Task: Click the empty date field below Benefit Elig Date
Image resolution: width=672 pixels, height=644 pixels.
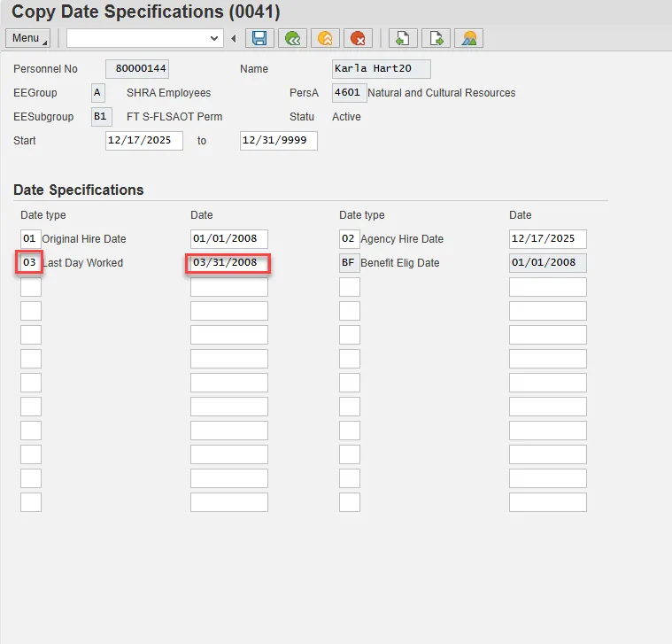Action: [x=547, y=287]
